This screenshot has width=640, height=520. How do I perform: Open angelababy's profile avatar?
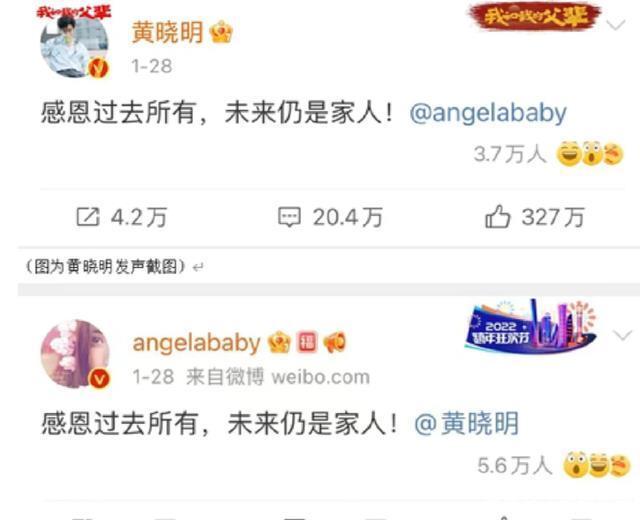point(75,353)
